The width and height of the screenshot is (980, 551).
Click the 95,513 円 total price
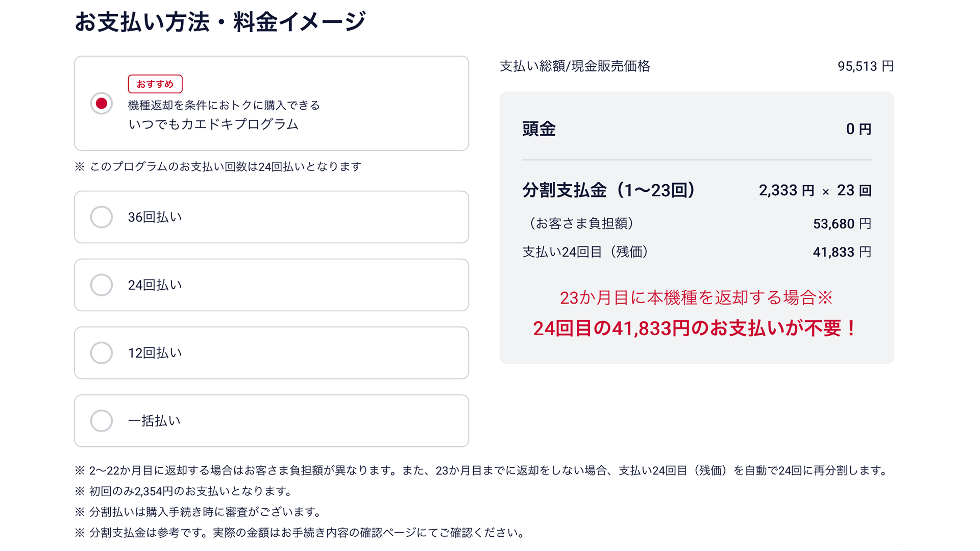click(865, 66)
